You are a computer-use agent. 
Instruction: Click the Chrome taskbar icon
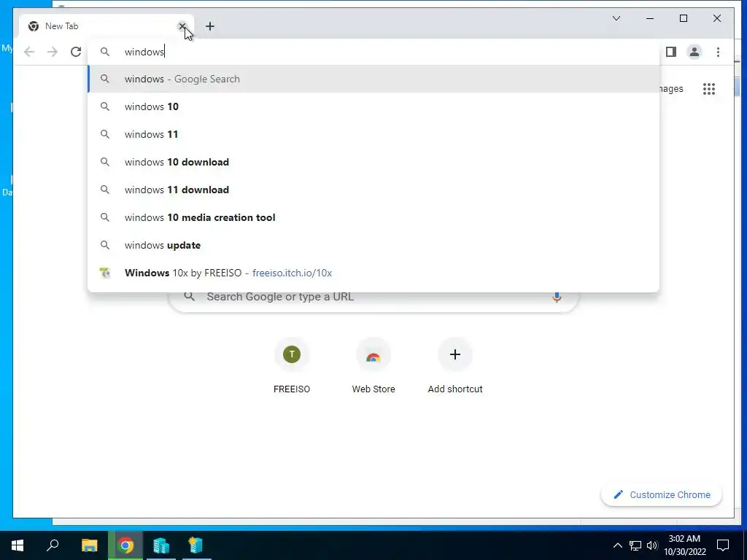coord(125,545)
